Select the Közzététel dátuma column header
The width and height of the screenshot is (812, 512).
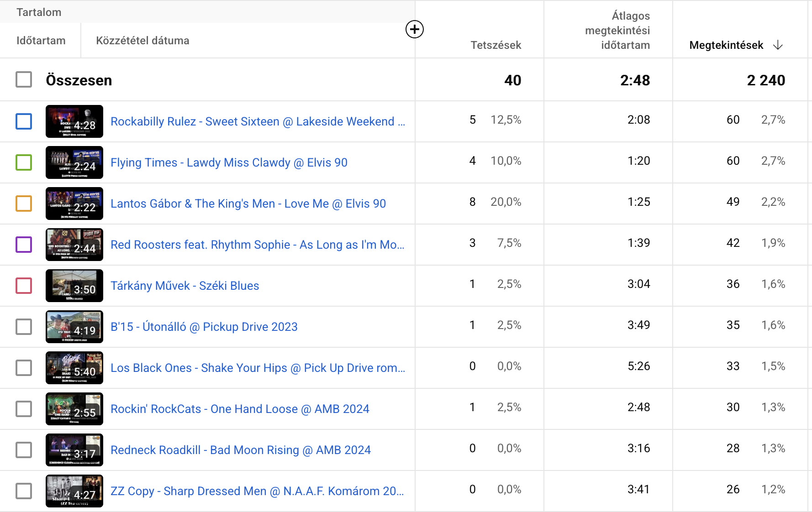click(142, 41)
